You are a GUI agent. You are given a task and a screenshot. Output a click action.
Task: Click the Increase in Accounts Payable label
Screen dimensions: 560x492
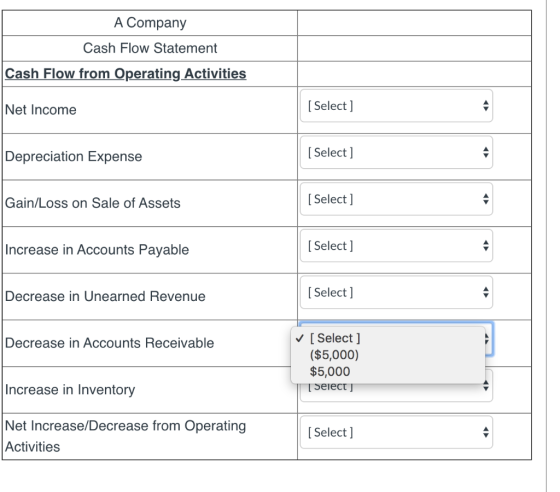click(x=97, y=250)
